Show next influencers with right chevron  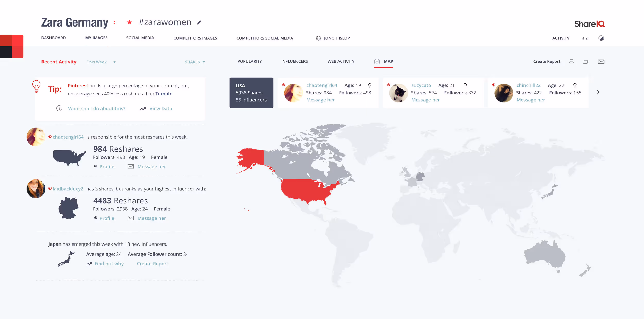[x=598, y=92]
